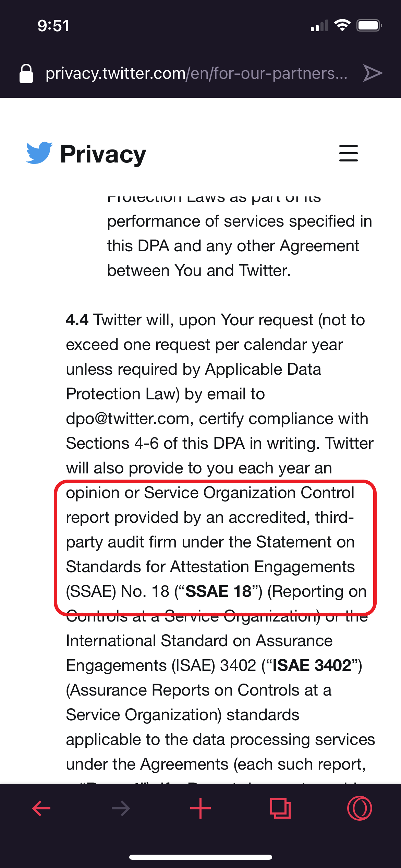Open a new tab with plus icon
Viewport: 401px width, 868px height.
pos(200,808)
